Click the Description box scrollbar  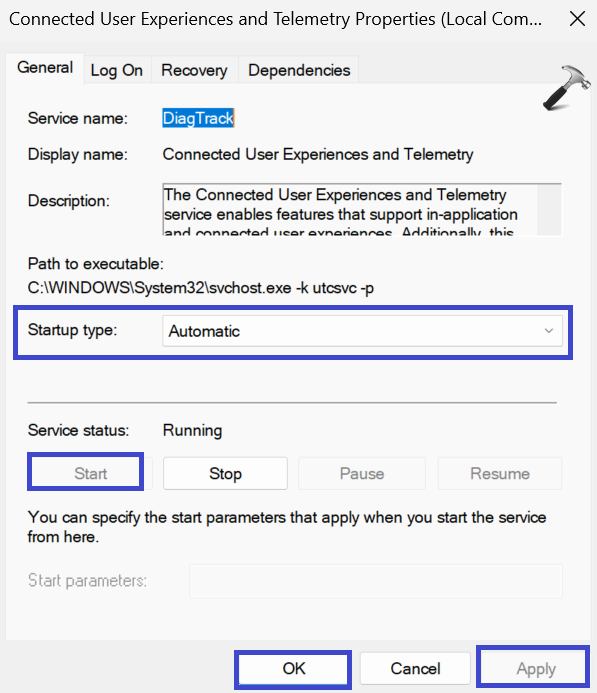point(549,210)
